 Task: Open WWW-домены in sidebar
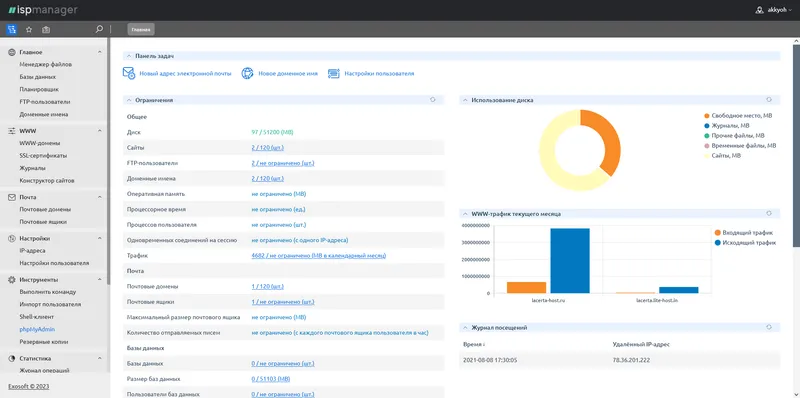coord(39,143)
